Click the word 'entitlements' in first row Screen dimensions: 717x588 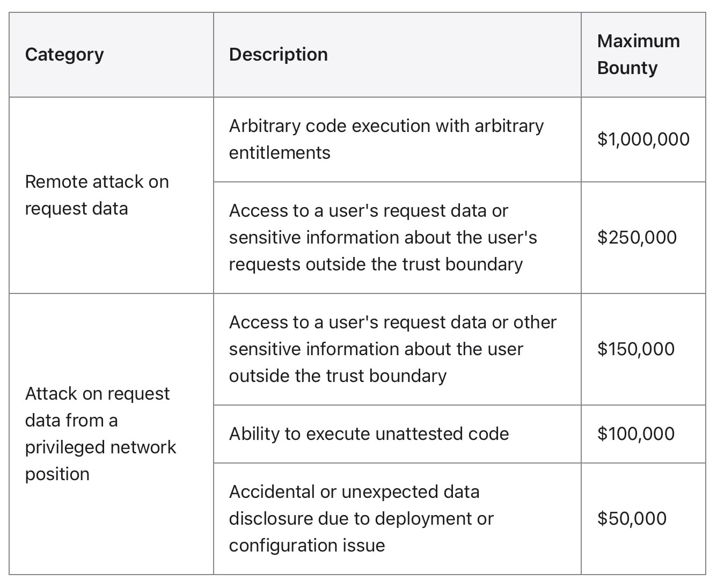[280, 153]
